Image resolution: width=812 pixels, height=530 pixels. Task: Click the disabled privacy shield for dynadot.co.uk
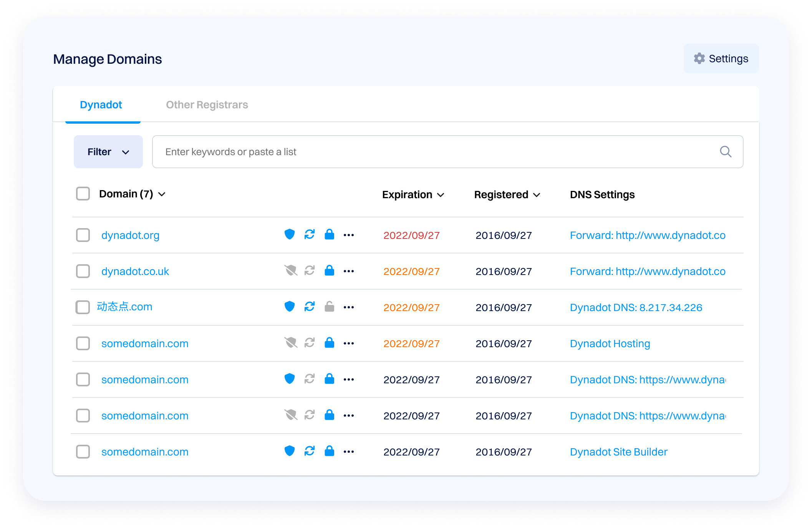291,270
